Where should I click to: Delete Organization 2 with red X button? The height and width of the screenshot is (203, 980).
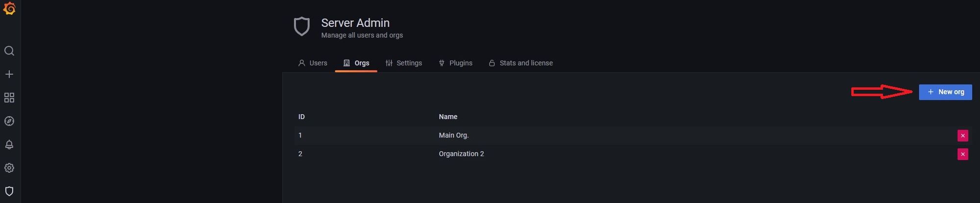coord(963,154)
